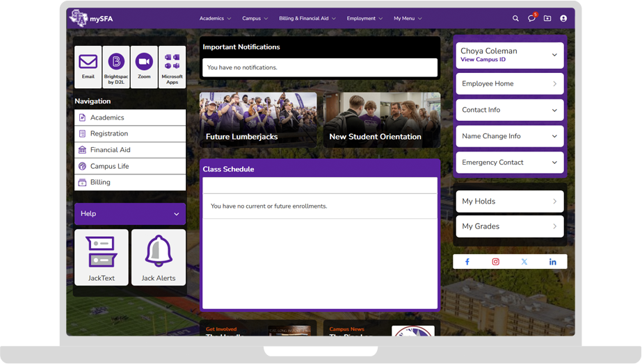Click the user profile icon
The height and width of the screenshot is (364, 642).
[563, 19]
